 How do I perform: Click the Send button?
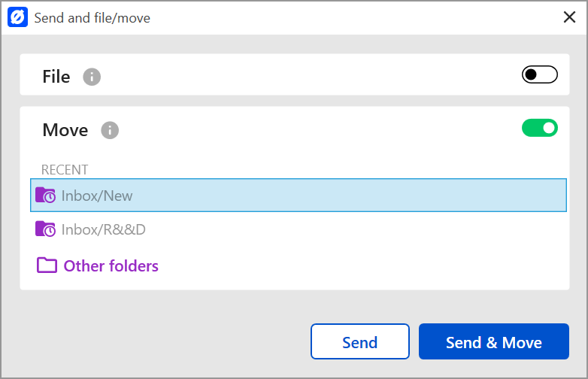point(360,341)
